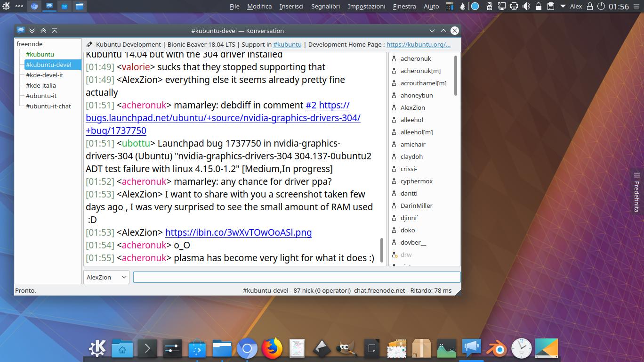Open the Segnalibri menu
Viewport: 644px width, 362px height.
coord(326,6)
